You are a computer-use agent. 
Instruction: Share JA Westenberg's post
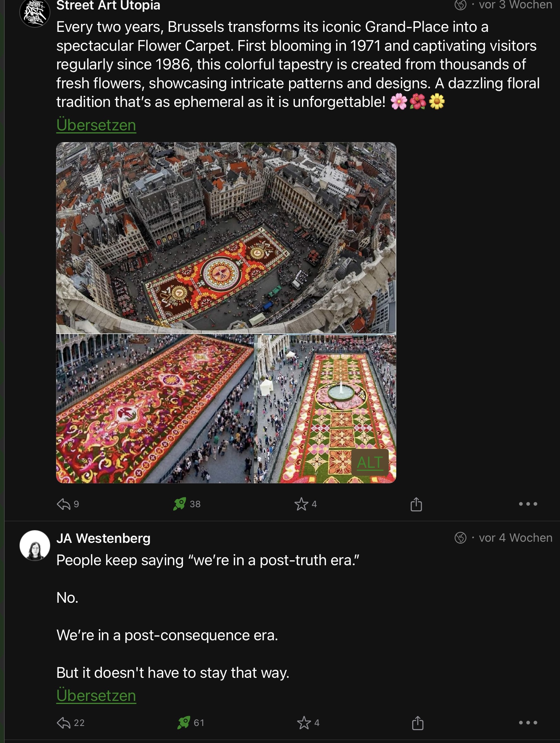coord(418,723)
